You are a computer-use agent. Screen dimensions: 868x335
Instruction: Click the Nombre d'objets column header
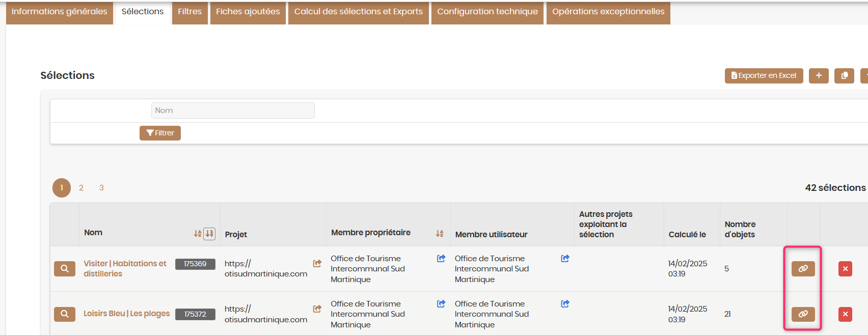click(740, 230)
